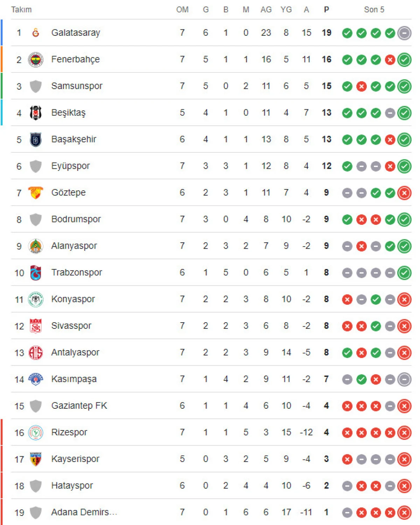
Task: Select the Hatayspor table row name
Action: 72,485
